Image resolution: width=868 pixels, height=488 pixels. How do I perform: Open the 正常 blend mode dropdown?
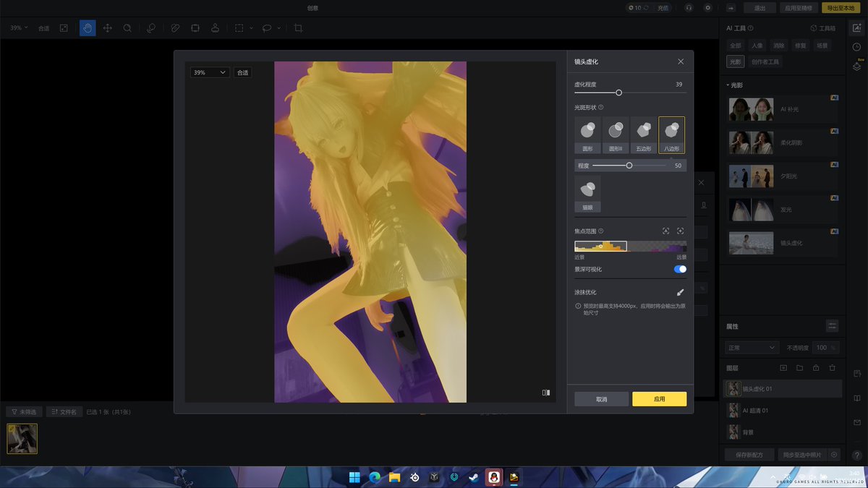click(x=752, y=348)
